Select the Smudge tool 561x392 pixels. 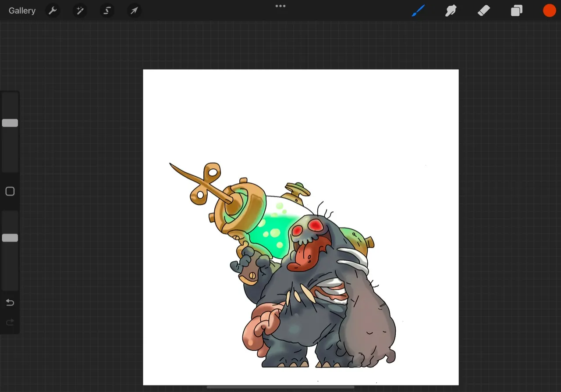pyautogui.click(x=451, y=11)
